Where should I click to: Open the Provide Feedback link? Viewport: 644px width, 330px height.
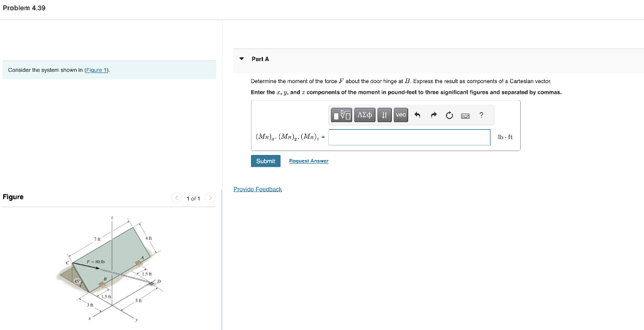[x=257, y=190]
